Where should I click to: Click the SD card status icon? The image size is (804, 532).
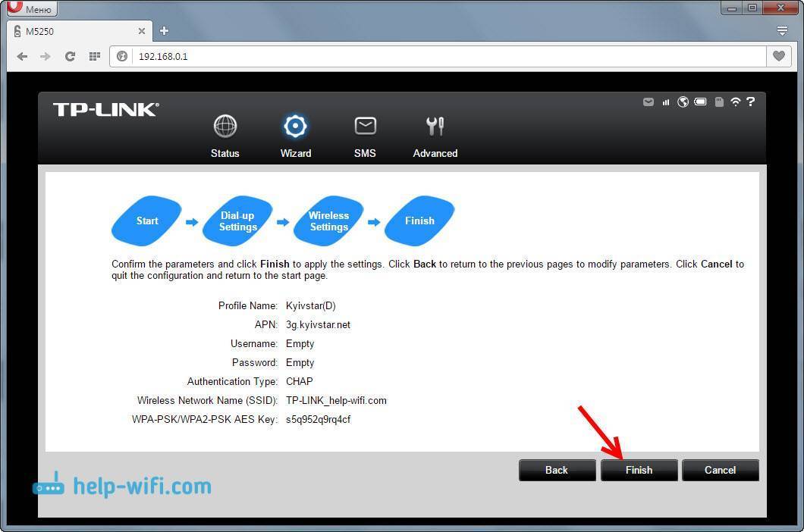tap(719, 102)
